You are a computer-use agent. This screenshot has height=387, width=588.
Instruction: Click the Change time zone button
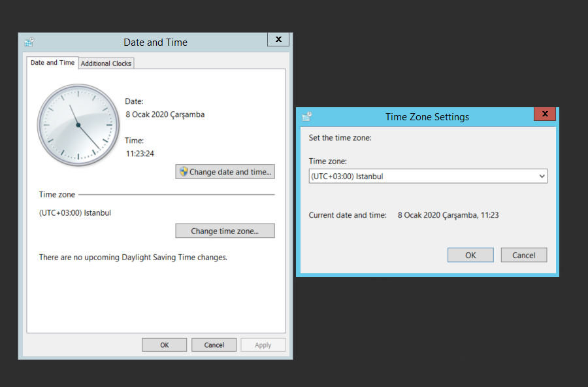pyautogui.click(x=225, y=231)
